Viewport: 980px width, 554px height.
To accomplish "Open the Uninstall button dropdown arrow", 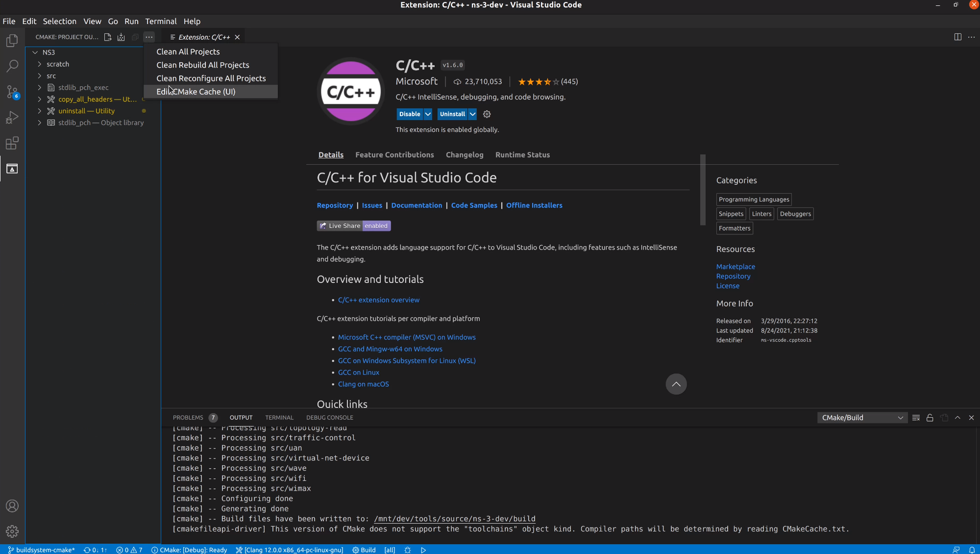I will point(472,114).
